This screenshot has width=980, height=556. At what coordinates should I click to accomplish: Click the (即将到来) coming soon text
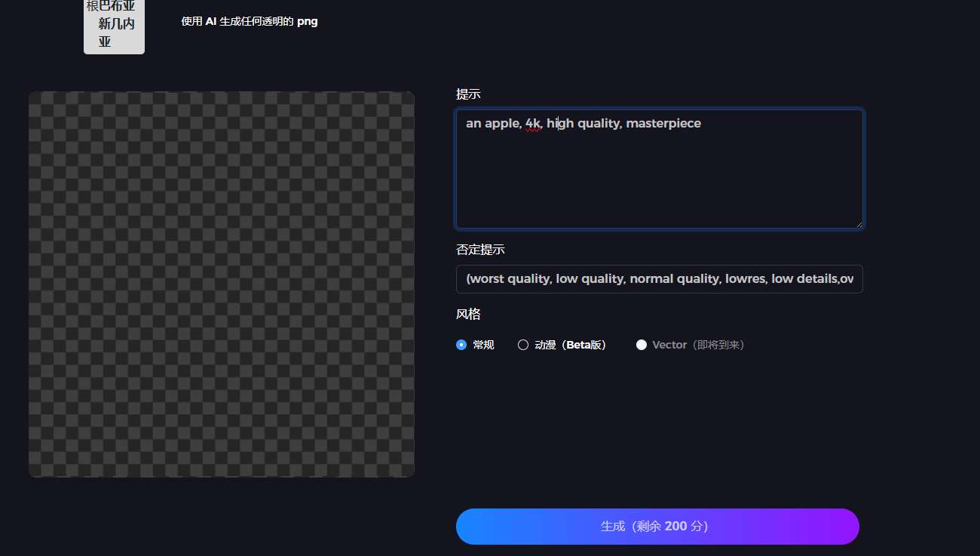(718, 345)
